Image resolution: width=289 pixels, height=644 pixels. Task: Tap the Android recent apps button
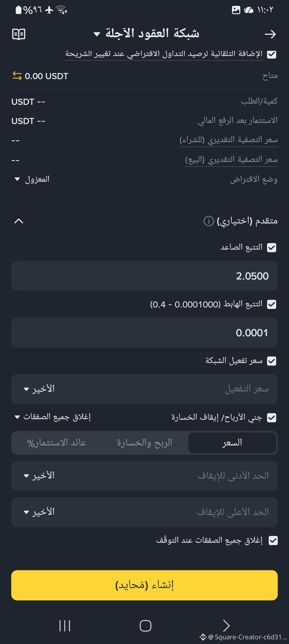[65, 626]
